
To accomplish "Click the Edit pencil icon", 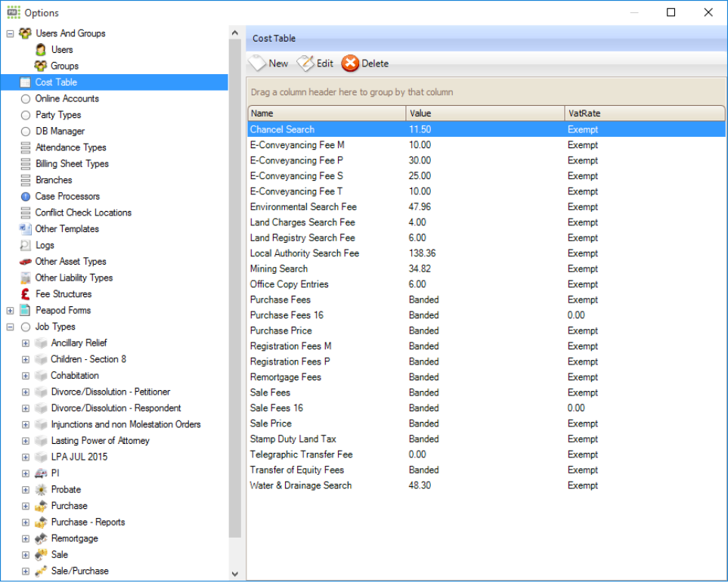I will pyautogui.click(x=305, y=64).
